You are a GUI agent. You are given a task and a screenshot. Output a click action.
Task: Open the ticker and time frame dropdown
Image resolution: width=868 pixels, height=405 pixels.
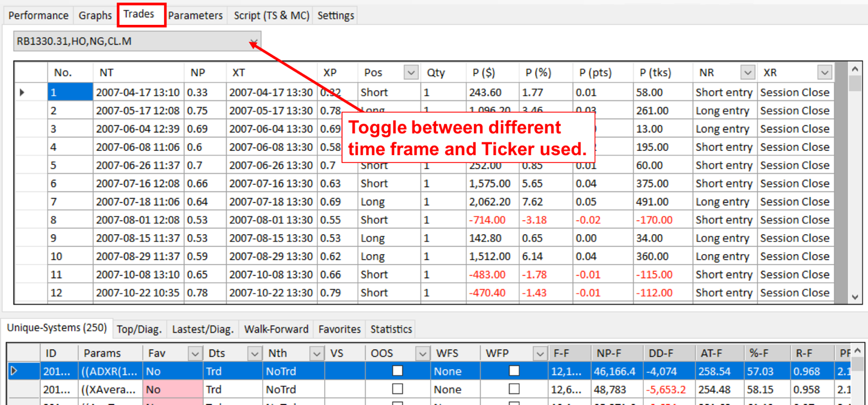(253, 42)
